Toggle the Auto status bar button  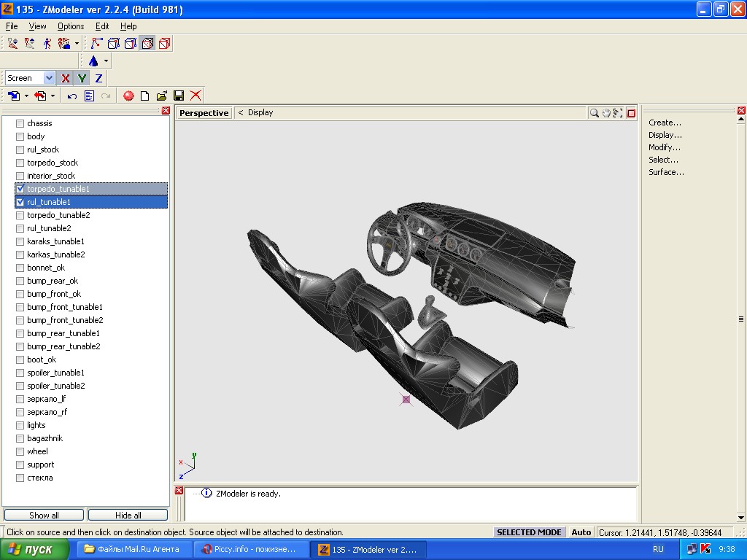coord(581,532)
